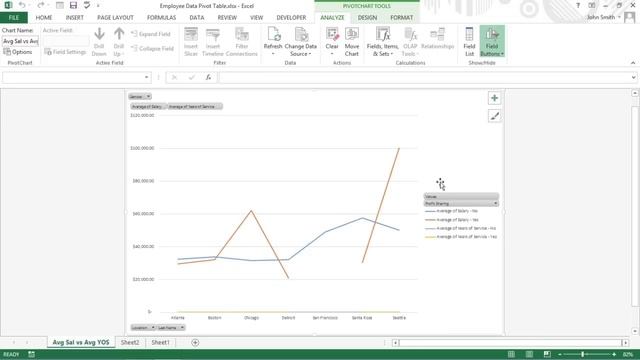Click the Ribbon Display Options icon
Screen dimensions: 640x360
tap(592, 6)
